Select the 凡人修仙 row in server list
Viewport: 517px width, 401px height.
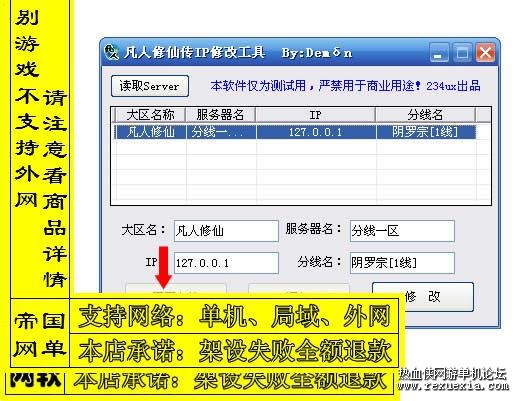pyautogui.click(x=295, y=132)
